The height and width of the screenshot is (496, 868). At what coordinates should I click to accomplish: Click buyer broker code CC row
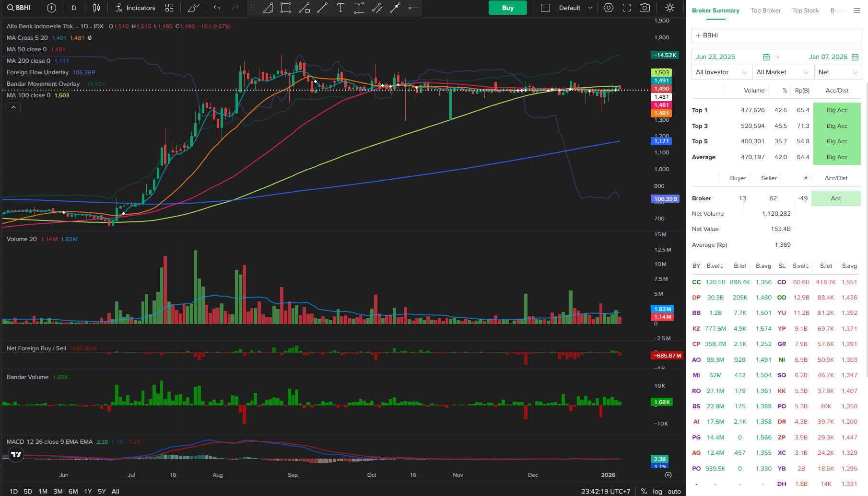click(696, 282)
